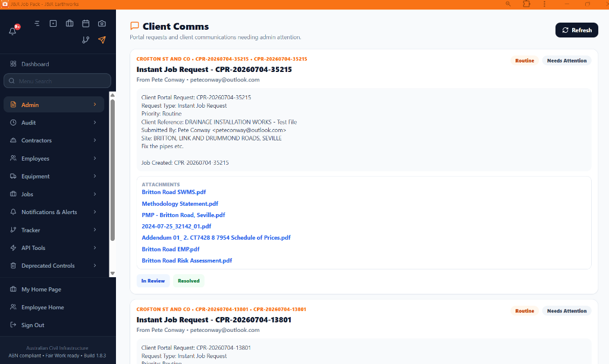The width and height of the screenshot is (609, 364).
Task: Open the briefcase icon in sidebar header
Action: coord(70,23)
